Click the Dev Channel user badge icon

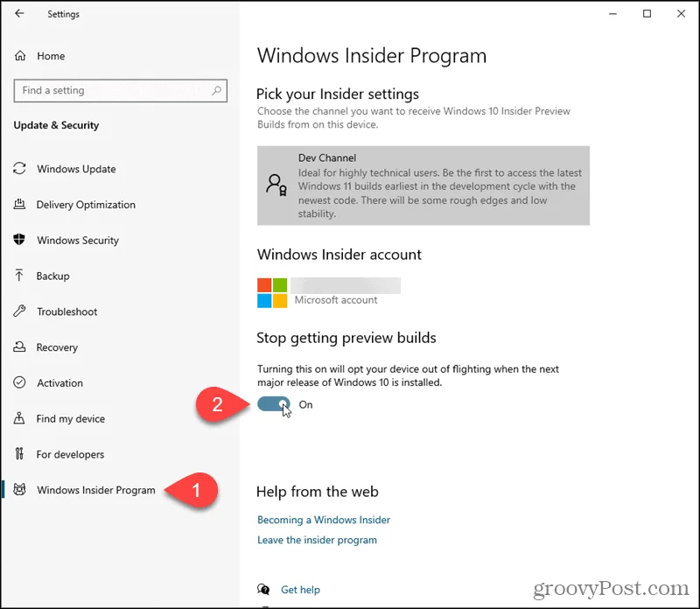point(276,185)
